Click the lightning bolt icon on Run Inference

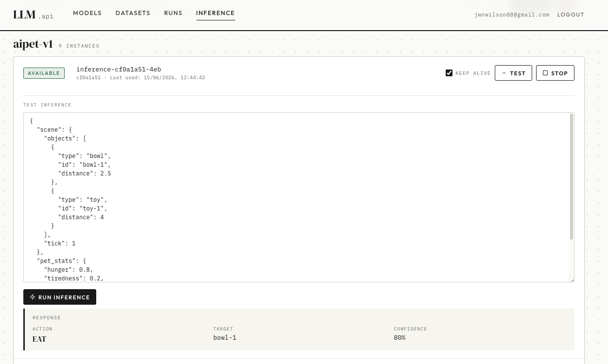(x=33, y=297)
